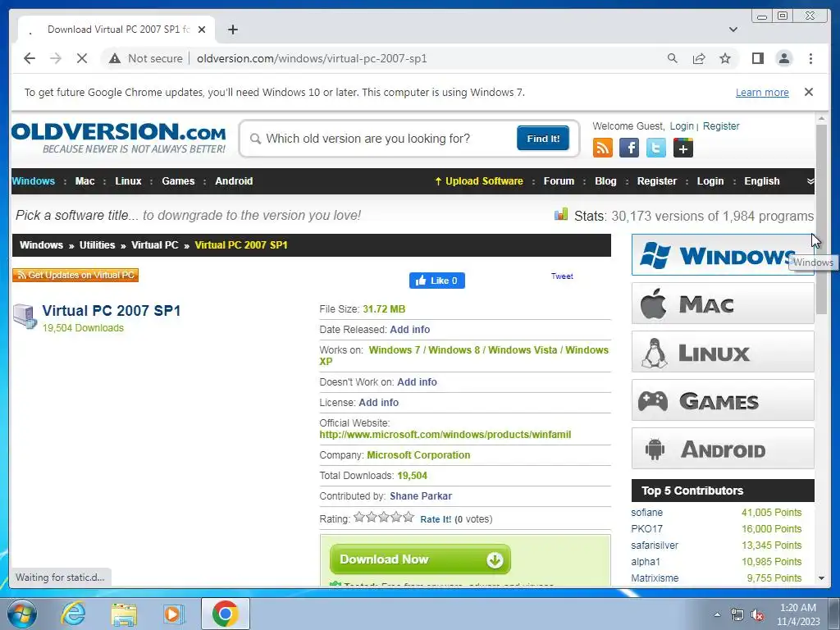Image resolution: width=840 pixels, height=630 pixels.
Task: Add info for Date Released
Action: 410,330
